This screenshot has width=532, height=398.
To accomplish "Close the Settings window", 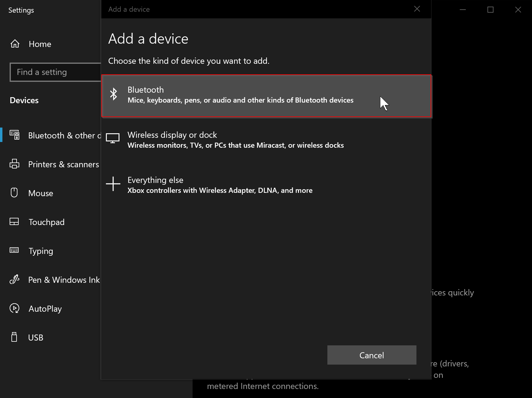I will (x=518, y=10).
